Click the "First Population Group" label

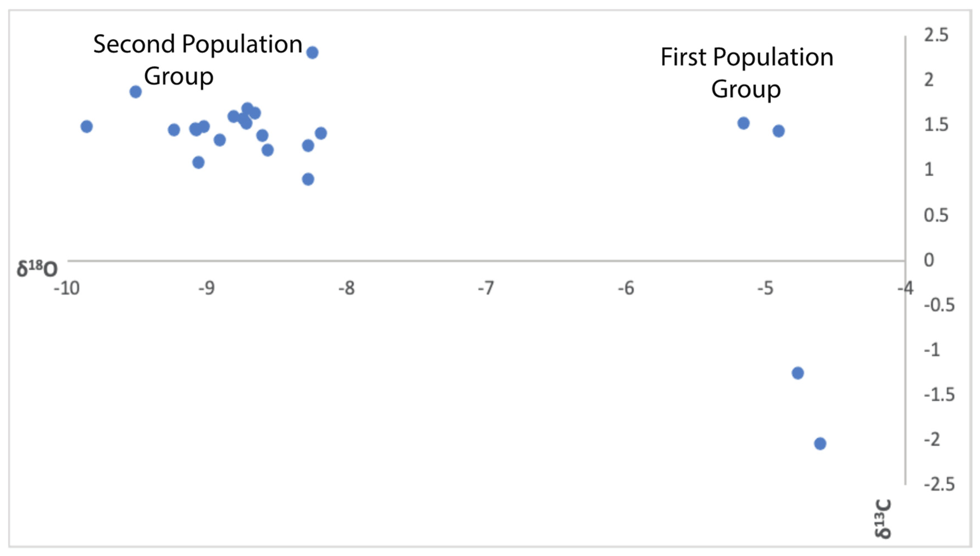coord(747,73)
